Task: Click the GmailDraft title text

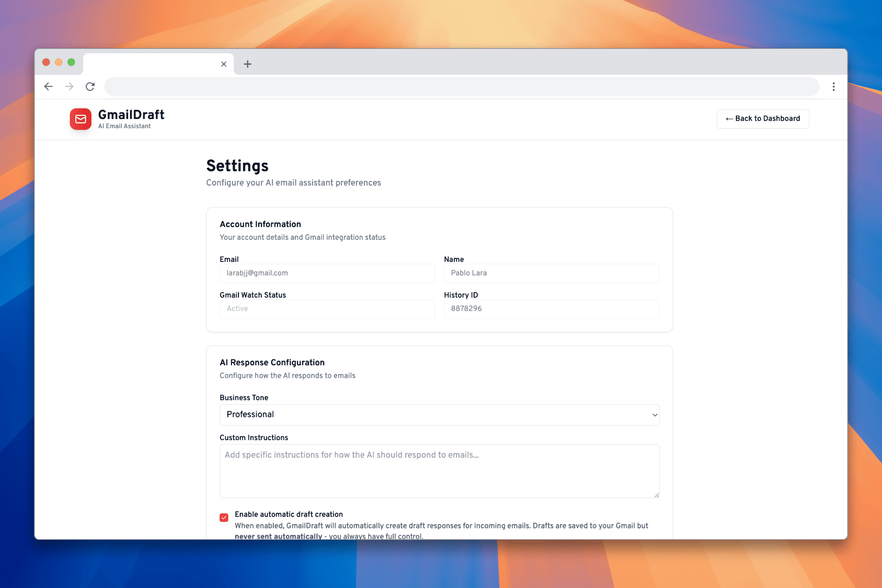Action: click(131, 115)
